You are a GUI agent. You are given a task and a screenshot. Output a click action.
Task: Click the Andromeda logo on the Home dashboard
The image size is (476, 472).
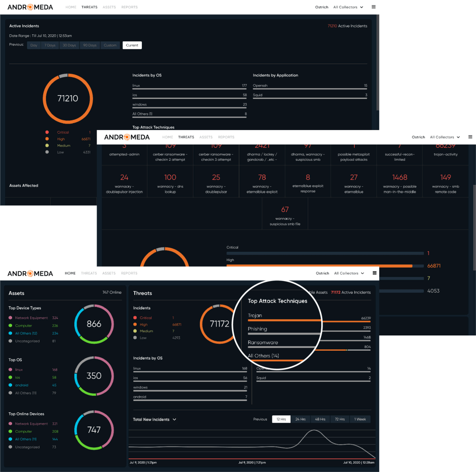click(30, 273)
